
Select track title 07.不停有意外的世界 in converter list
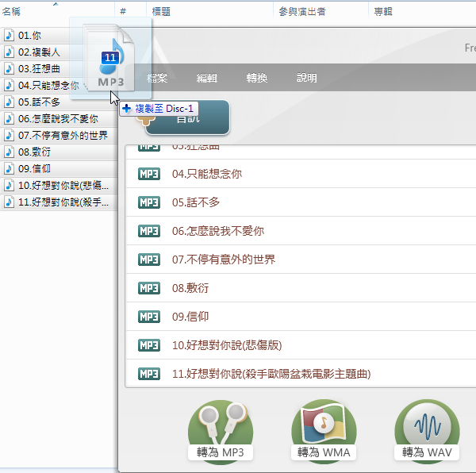pyautogui.click(x=224, y=260)
